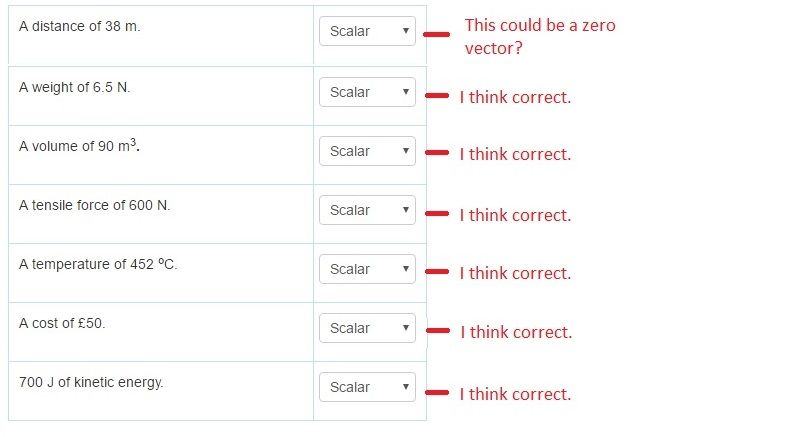Click the "A tensile force of 600 N." text
803x437 pixels.
[x=95, y=205]
